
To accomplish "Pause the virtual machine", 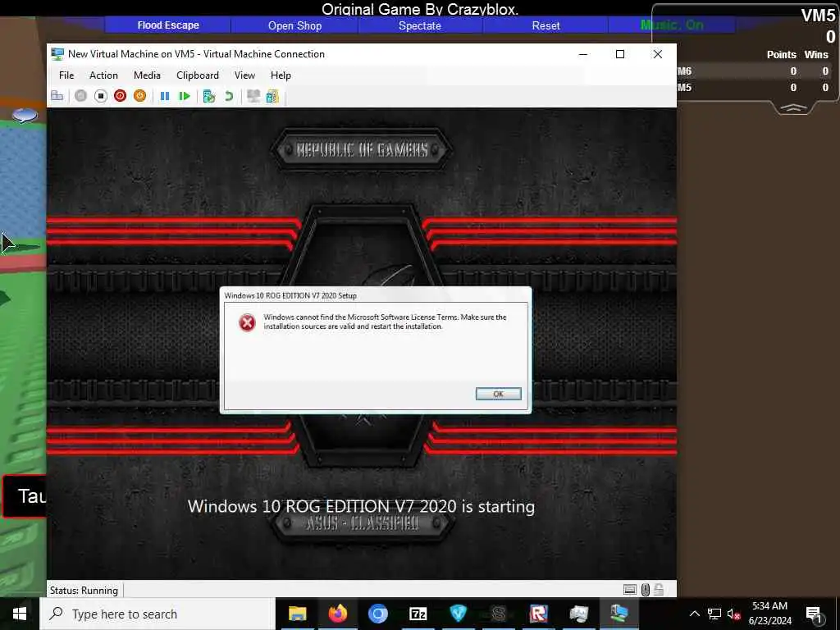I will (165, 96).
